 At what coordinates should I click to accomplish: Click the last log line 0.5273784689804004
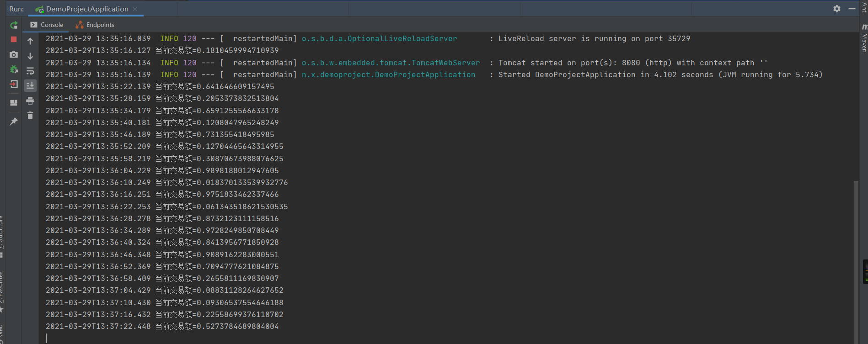pyautogui.click(x=162, y=327)
